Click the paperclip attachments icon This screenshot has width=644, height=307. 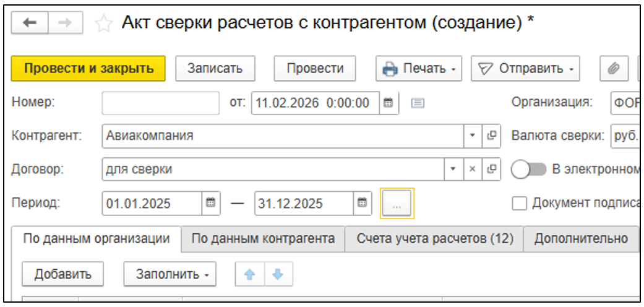click(x=614, y=69)
